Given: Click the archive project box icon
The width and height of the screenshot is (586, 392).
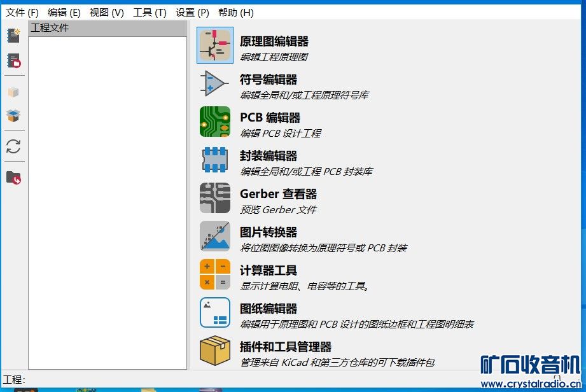Looking at the screenshot, I should pos(13,92).
